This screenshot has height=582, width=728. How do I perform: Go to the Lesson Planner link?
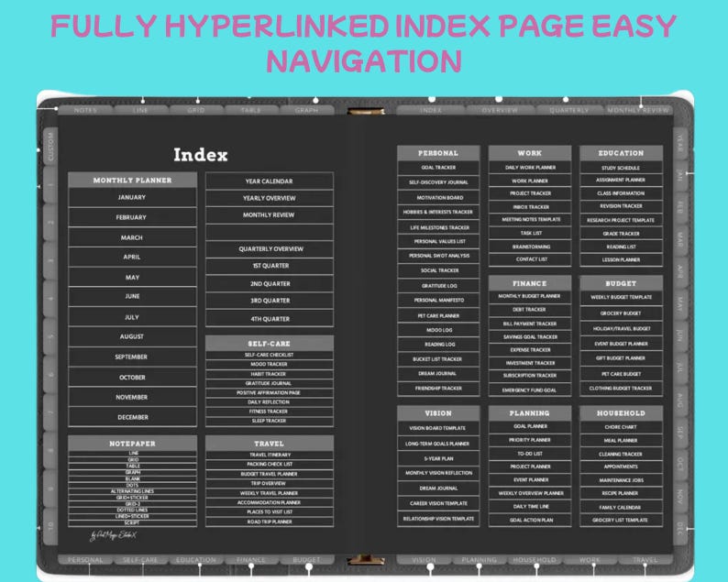pyautogui.click(x=621, y=260)
